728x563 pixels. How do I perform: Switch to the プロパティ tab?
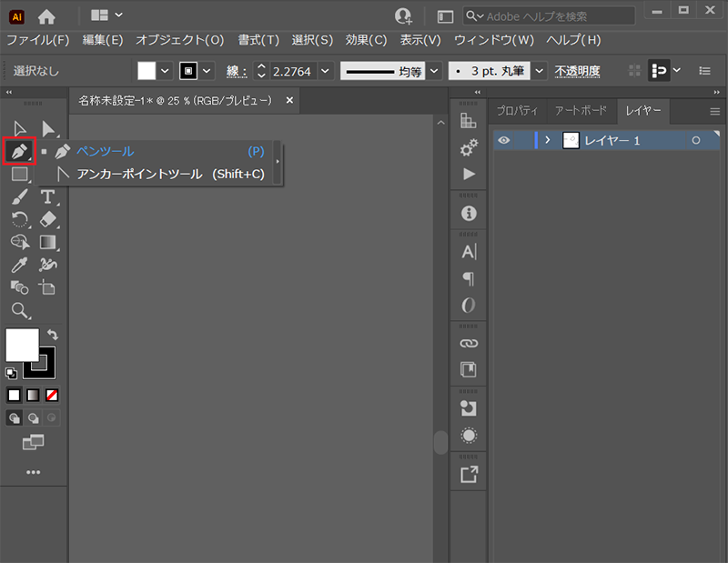[517, 110]
